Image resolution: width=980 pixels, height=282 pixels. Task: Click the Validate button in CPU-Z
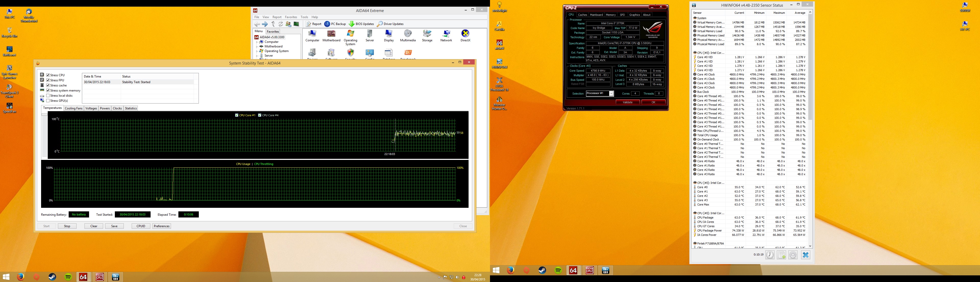click(628, 102)
